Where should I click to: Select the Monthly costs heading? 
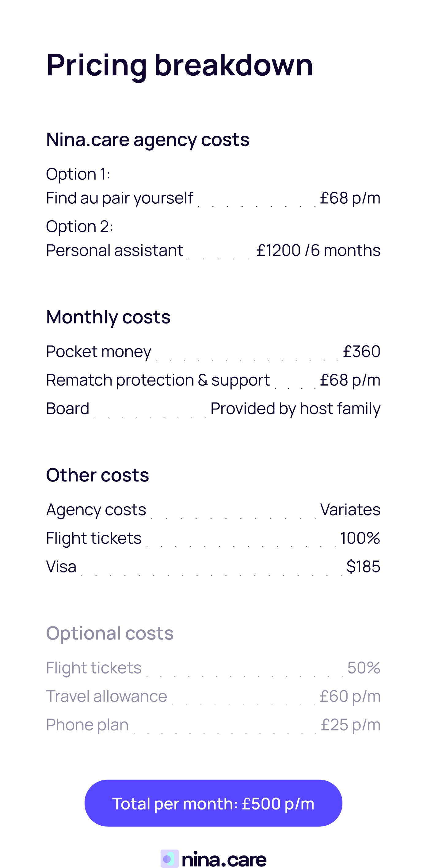[108, 317]
